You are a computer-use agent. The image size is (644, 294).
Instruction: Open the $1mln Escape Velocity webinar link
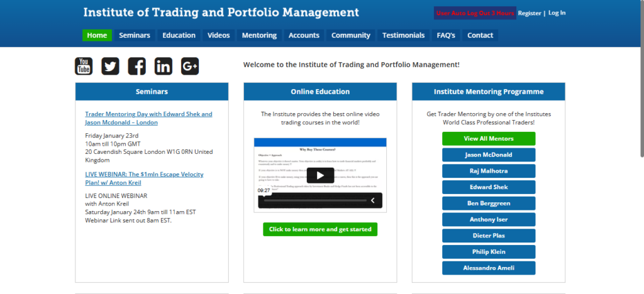tap(144, 178)
